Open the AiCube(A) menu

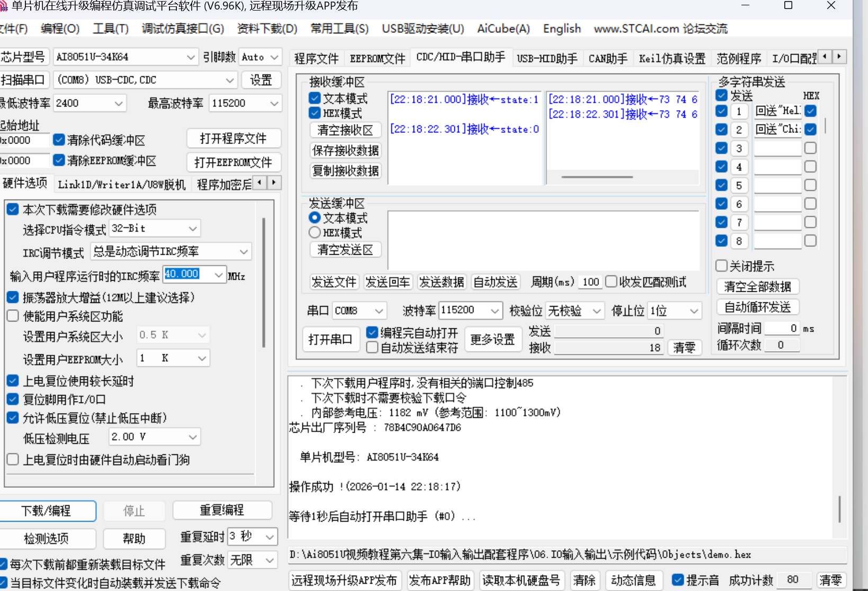click(502, 29)
